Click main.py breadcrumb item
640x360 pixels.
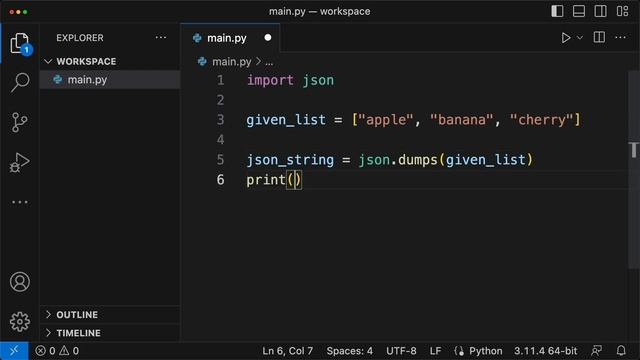[231, 62]
